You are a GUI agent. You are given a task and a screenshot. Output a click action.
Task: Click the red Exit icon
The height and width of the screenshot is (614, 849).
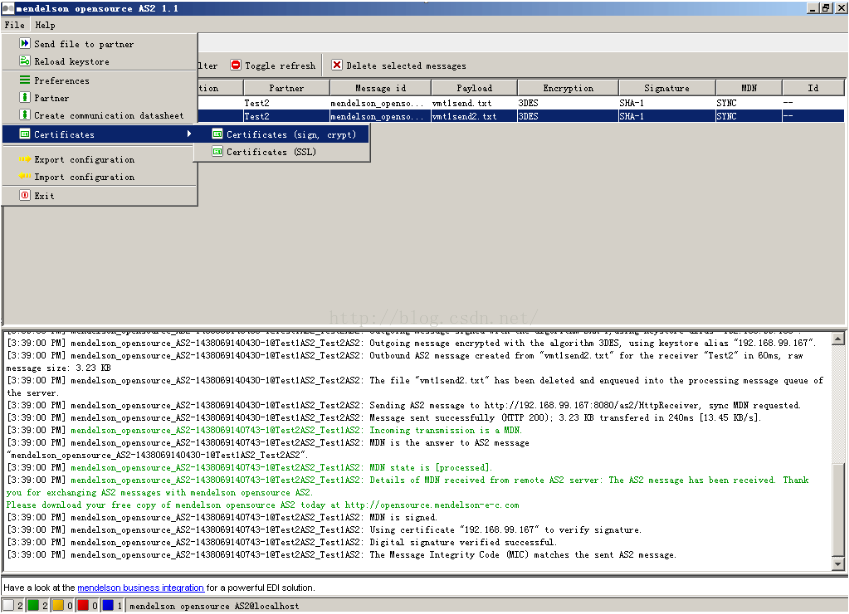pyautogui.click(x=24, y=195)
